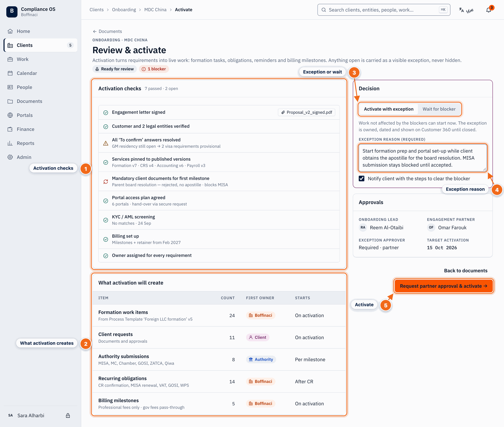Open Admin settings in sidebar
504x427 pixels.
pos(40,157)
